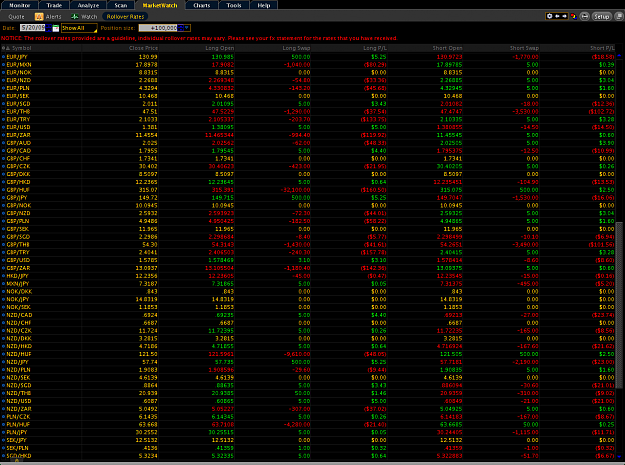Click the scroll down arrow of table
Image resolution: width=625 pixels, height=465 pixels.
[619, 456]
